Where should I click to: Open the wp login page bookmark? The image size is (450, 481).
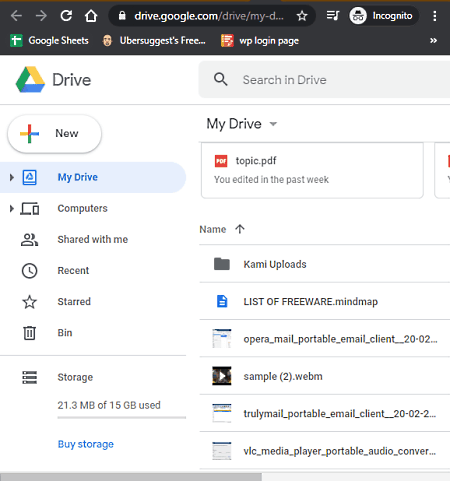pos(260,41)
